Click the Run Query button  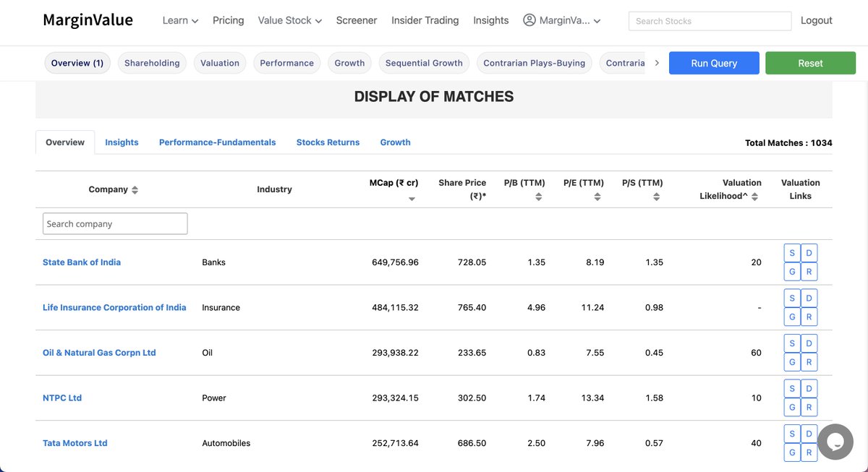tap(714, 63)
